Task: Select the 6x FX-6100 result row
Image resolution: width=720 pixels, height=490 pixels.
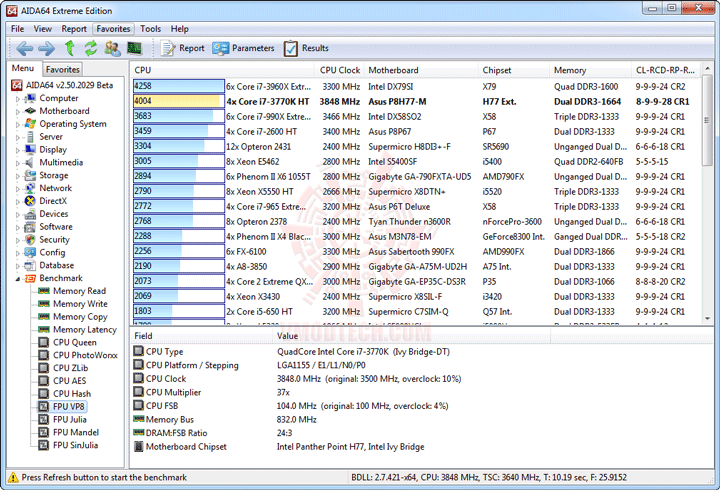Action: [416, 251]
